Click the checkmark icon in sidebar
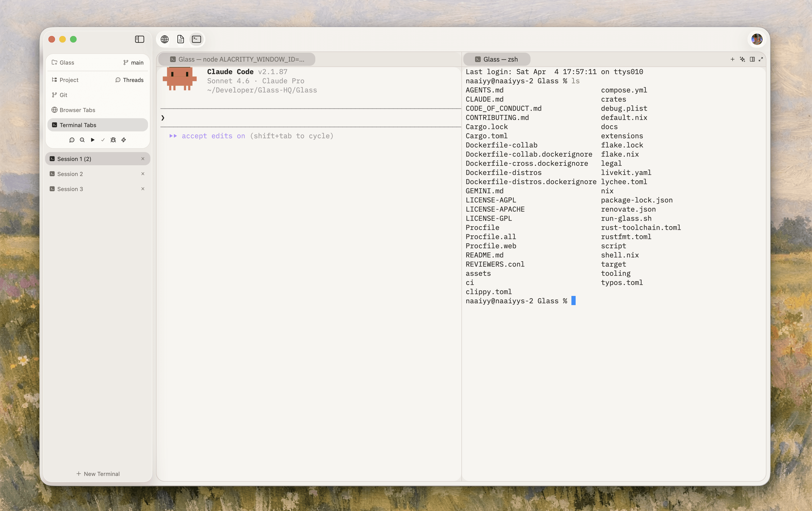The image size is (812, 511). click(x=103, y=140)
